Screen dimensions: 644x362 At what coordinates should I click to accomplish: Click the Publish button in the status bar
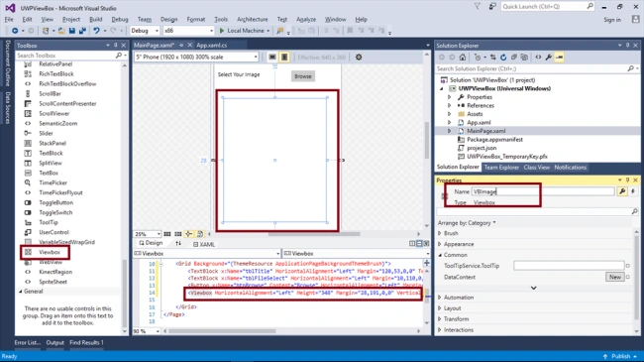620,356
